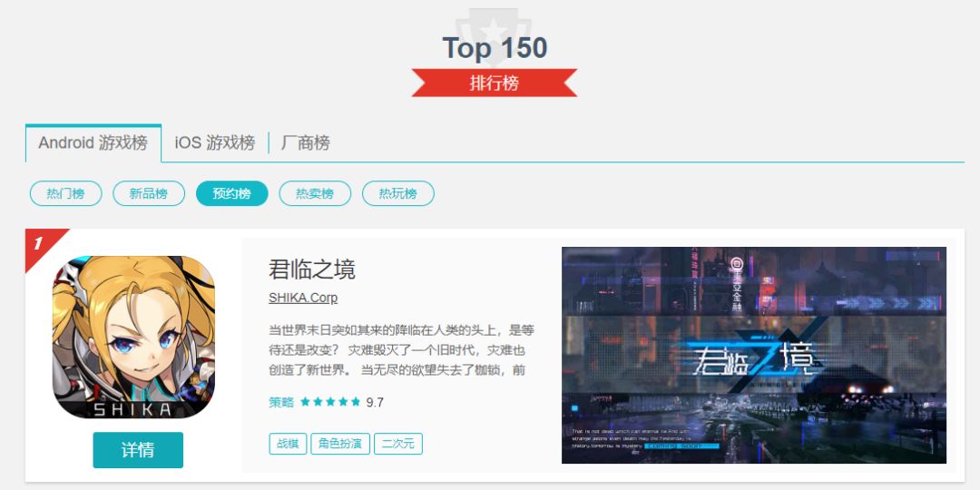Click the 君临之境 SHIKA game icon

click(x=133, y=337)
